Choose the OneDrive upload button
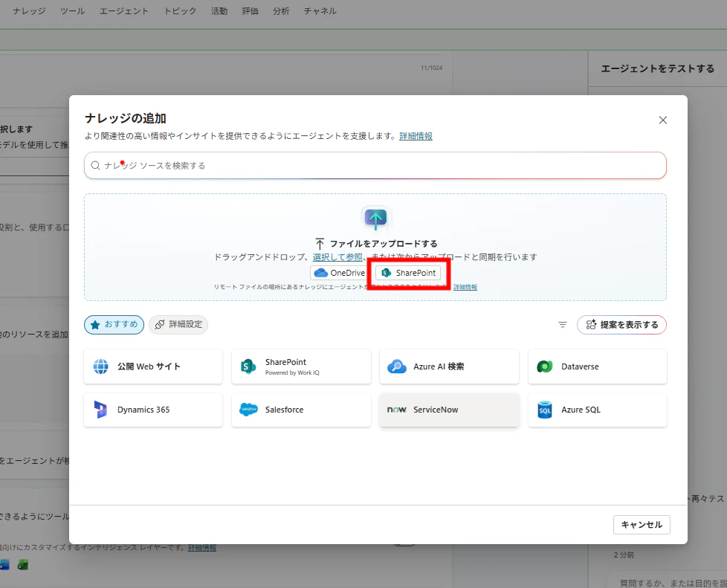 point(340,273)
